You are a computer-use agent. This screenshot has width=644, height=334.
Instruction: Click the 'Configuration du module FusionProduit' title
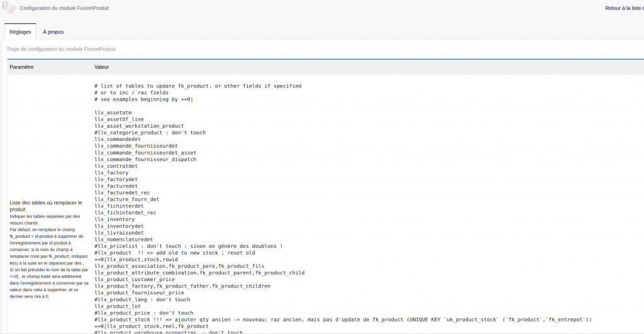[65, 8]
